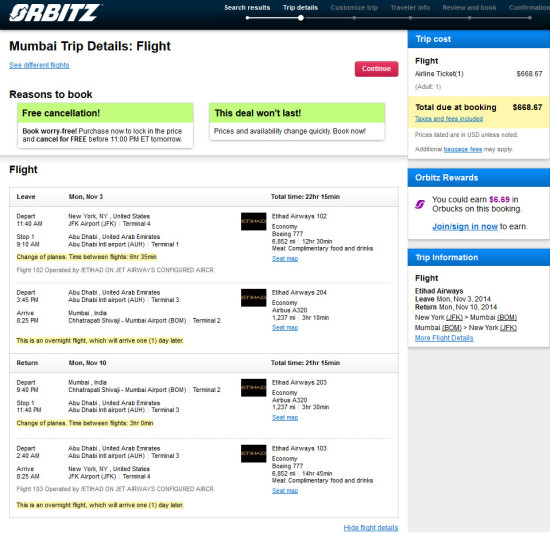The image size is (550, 533).
Task: Click Airline Ticket(1) price $668.67
Action: (x=529, y=74)
